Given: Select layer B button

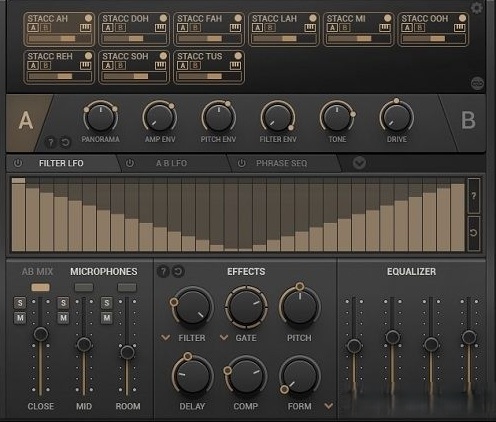Looking at the screenshot, I should coord(468,120).
